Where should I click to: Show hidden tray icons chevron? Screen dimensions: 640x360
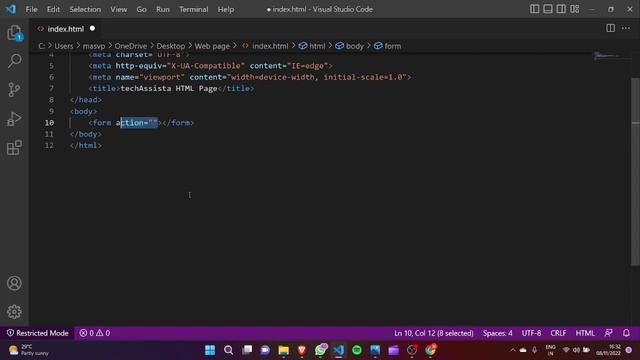coord(513,350)
